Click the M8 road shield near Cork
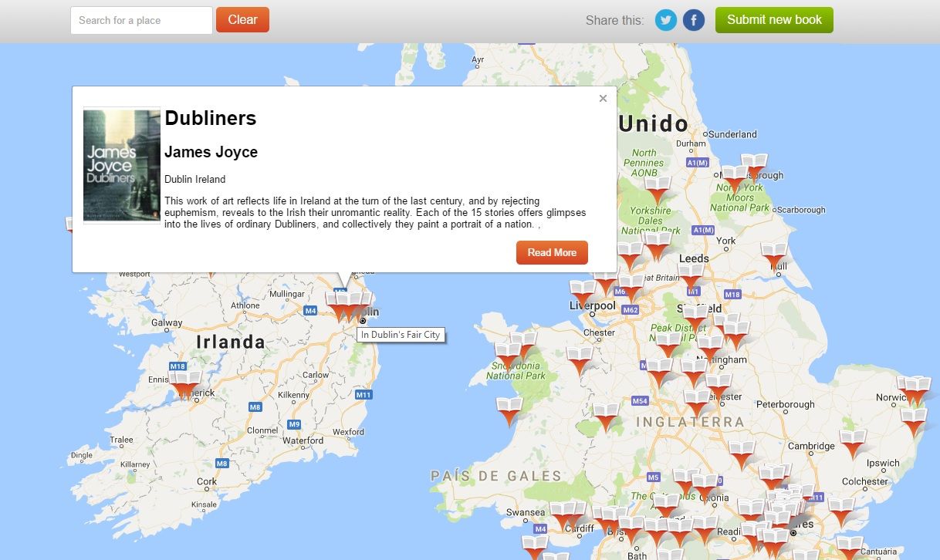 pos(222,463)
